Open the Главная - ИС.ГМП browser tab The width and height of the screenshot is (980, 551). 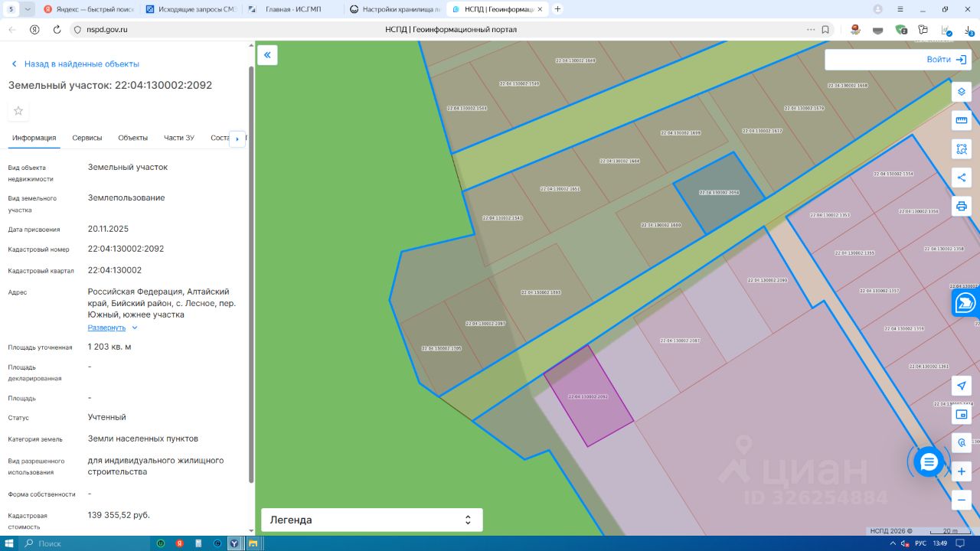[x=293, y=9]
